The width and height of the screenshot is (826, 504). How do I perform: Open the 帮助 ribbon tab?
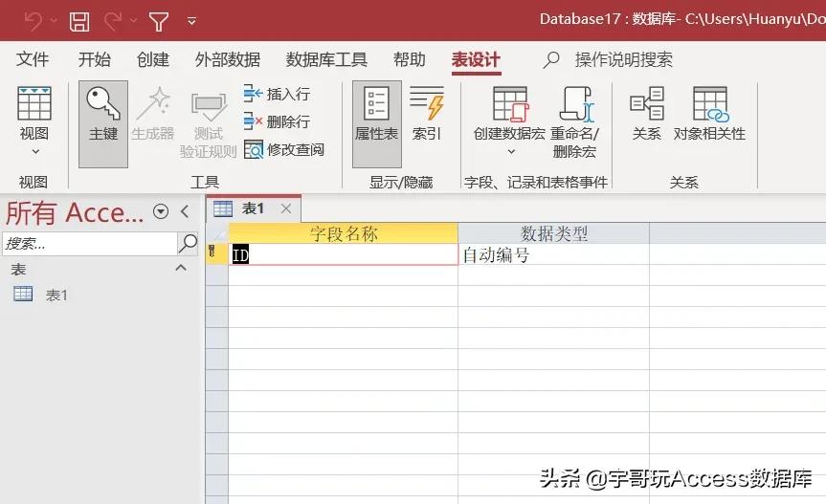point(410,59)
